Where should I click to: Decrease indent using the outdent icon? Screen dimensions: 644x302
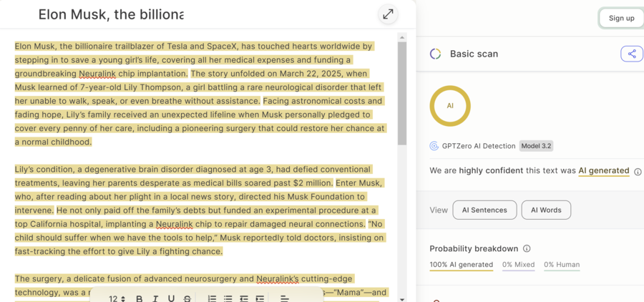pyautogui.click(x=244, y=298)
